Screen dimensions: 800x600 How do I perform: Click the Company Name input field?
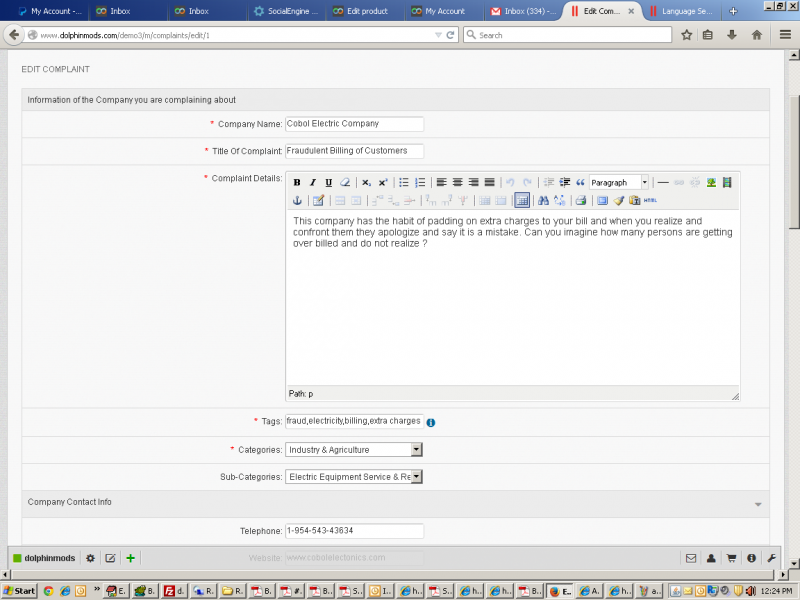354,124
